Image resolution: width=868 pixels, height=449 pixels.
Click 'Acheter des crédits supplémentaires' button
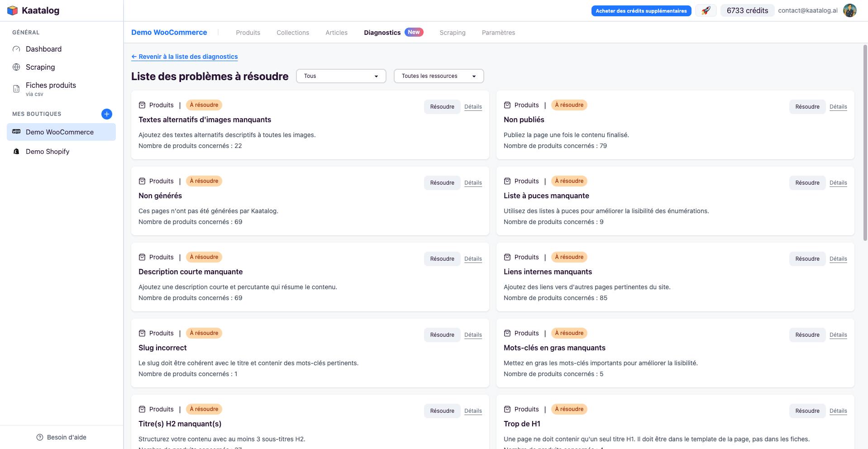click(641, 11)
